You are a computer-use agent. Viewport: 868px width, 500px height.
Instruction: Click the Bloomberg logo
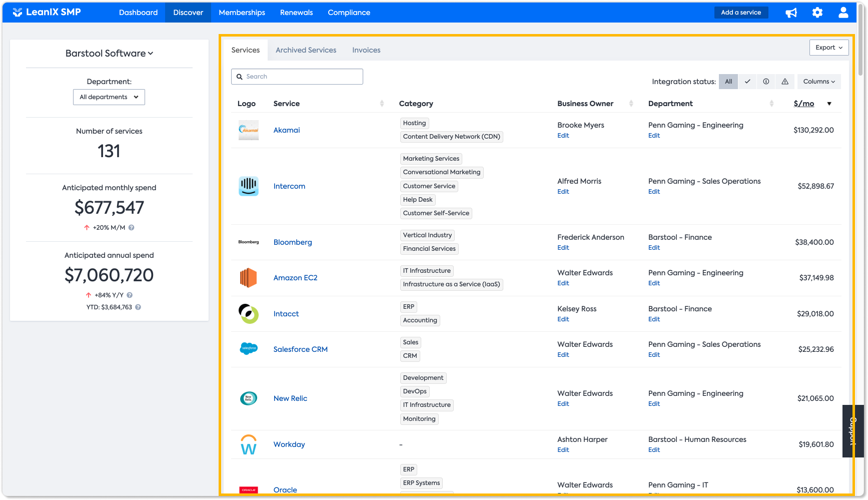[249, 242]
